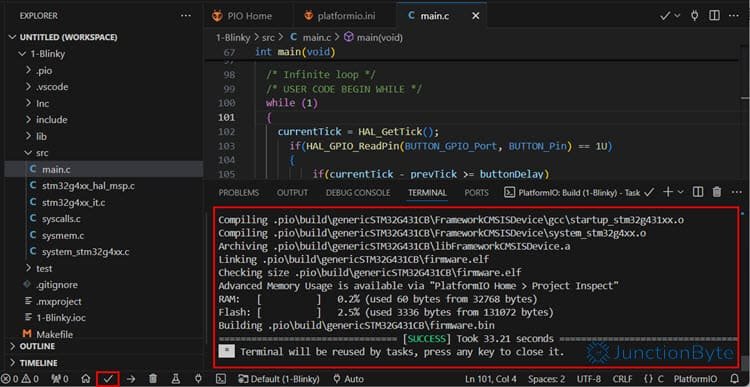Open build dropdown arrow in editor title bar
This screenshot has height=387, width=750.
[x=677, y=16]
